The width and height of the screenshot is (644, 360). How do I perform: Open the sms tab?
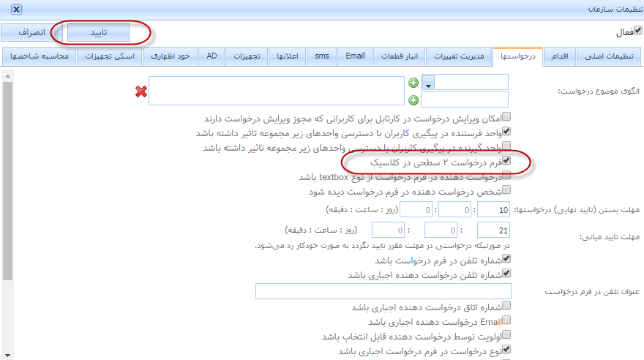pos(322,56)
